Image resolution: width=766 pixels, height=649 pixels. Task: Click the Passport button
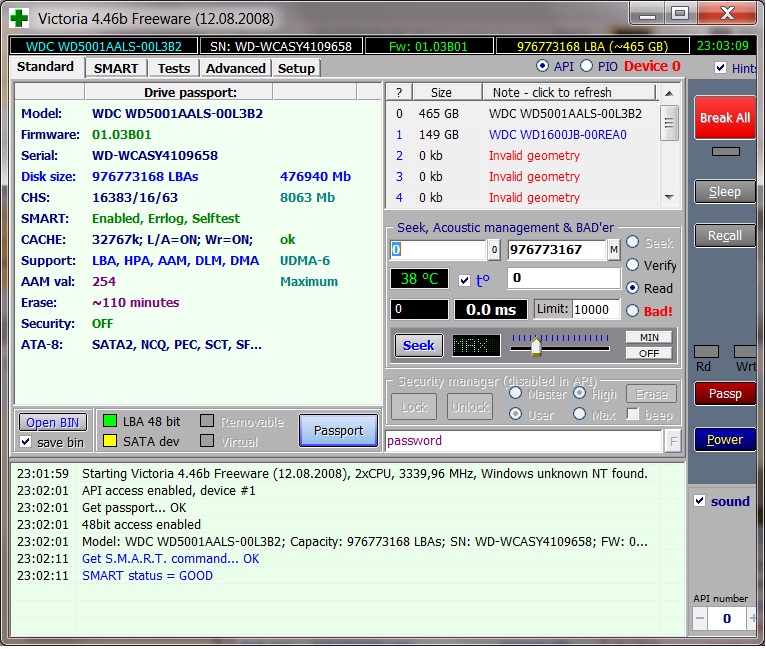339,431
